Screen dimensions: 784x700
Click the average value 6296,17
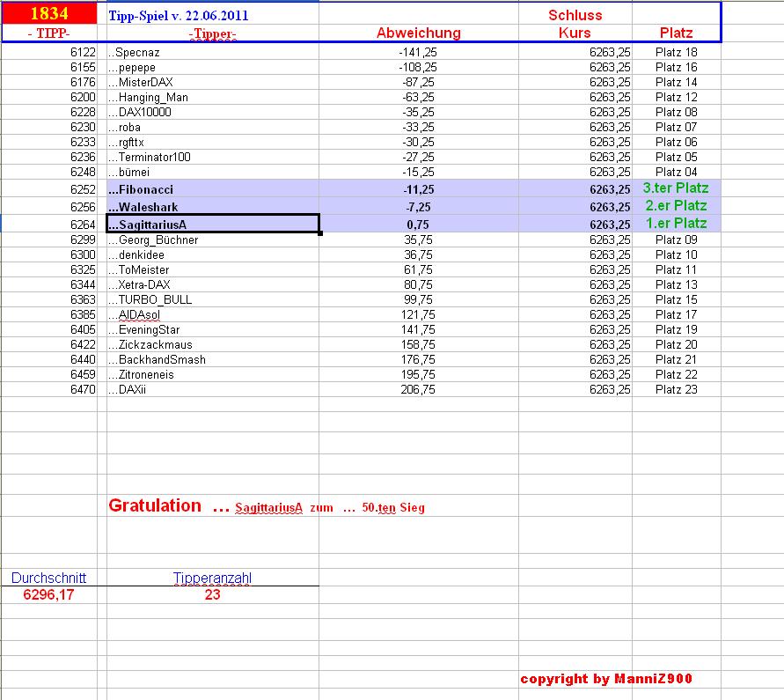(x=49, y=595)
